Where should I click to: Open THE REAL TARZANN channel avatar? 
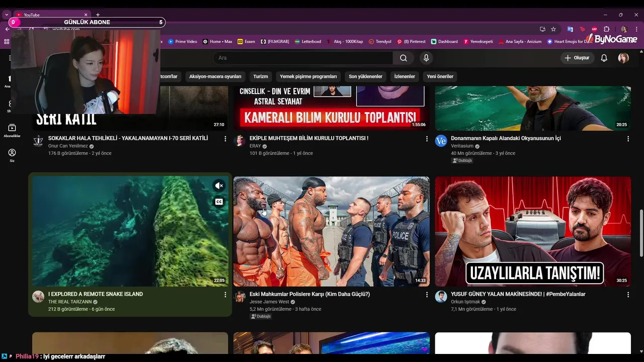38,296
